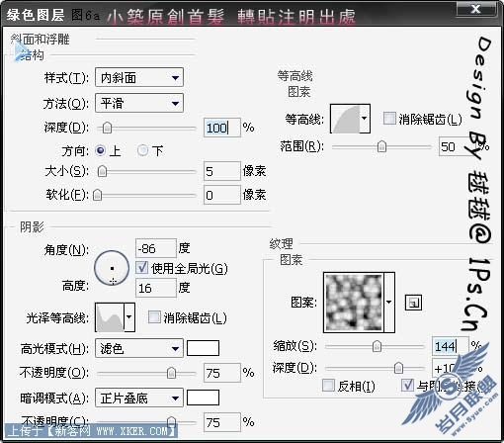Click the 缩放(S) slider handle

pos(377,346)
